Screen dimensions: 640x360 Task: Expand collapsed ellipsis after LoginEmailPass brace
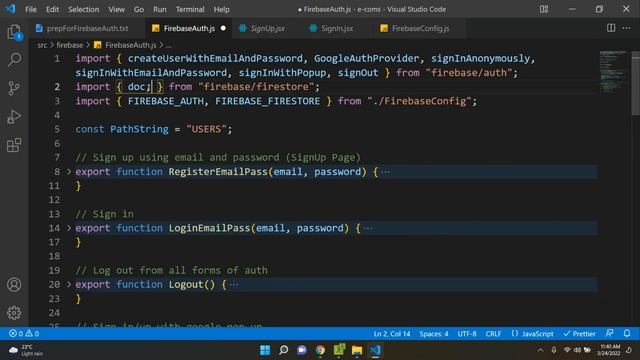coord(368,228)
